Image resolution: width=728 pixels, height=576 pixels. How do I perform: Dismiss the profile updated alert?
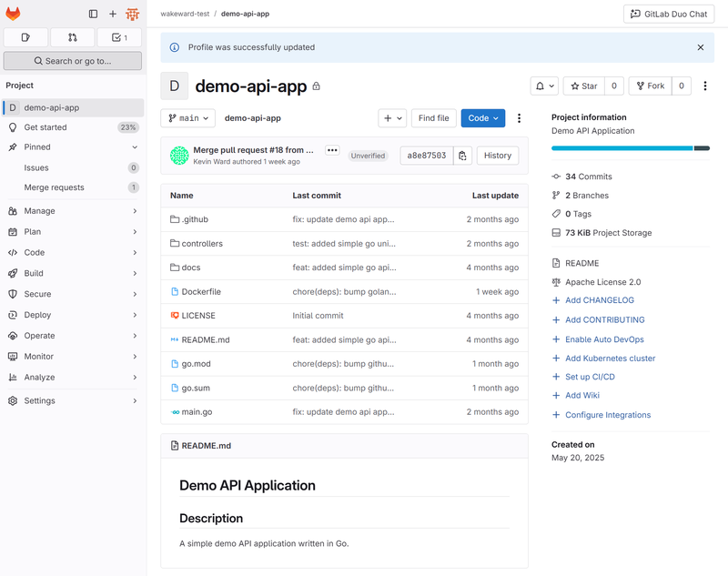[x=700, y=47]
